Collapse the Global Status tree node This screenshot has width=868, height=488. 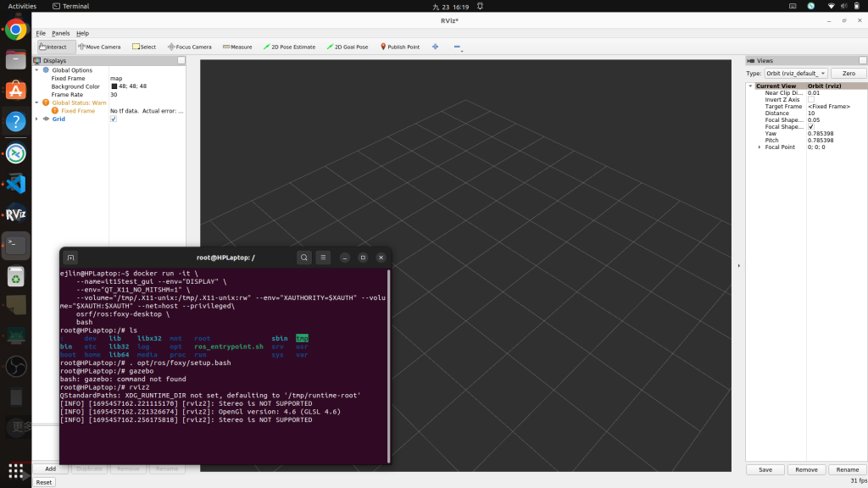tap(37, 103)
